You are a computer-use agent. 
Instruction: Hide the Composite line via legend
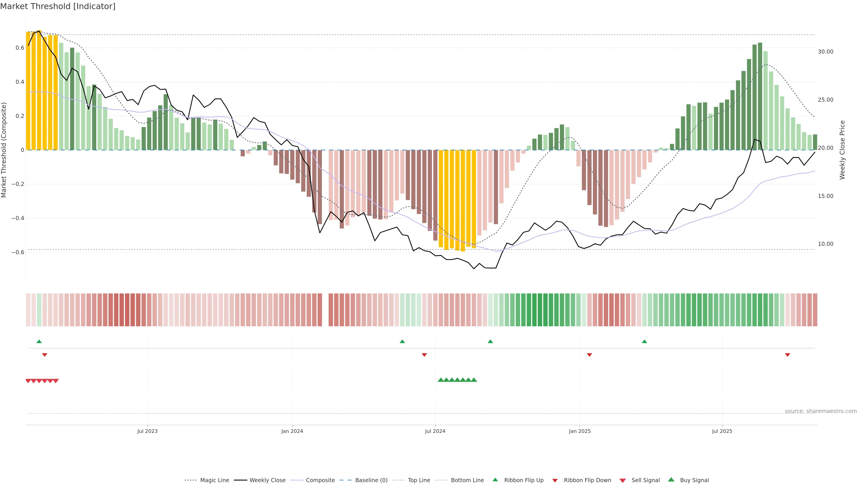[320, 480]
